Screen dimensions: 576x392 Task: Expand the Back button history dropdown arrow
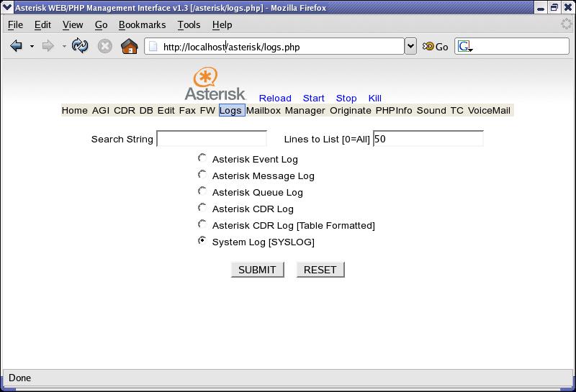[x=32, y=47]
